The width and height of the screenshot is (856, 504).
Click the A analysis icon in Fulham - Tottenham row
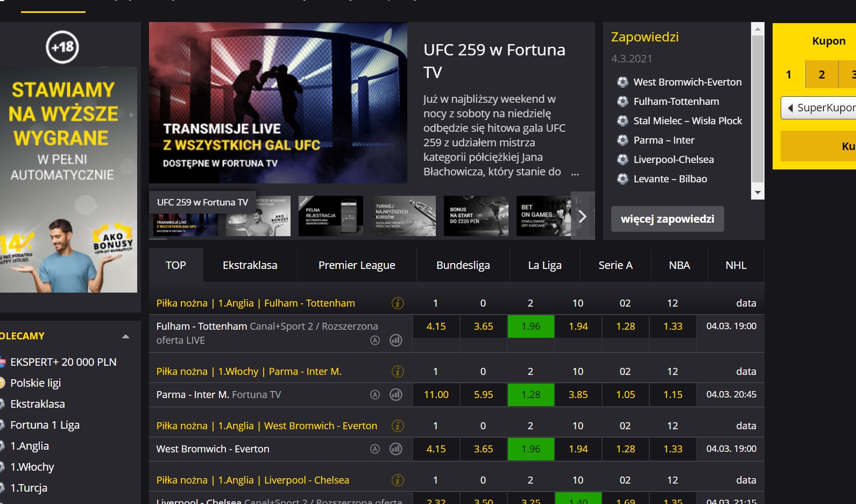[x=375, y=340]
